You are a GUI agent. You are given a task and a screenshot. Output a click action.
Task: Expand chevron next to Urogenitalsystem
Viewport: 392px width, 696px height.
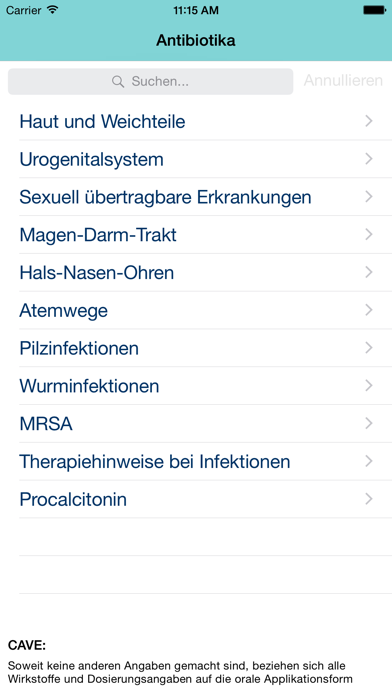tap(368, 159)
